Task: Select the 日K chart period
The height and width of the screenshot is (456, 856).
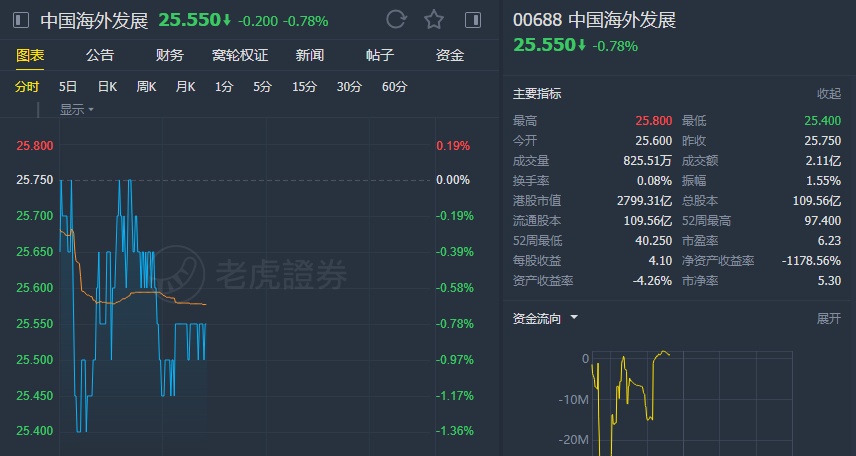Action: 107,87
